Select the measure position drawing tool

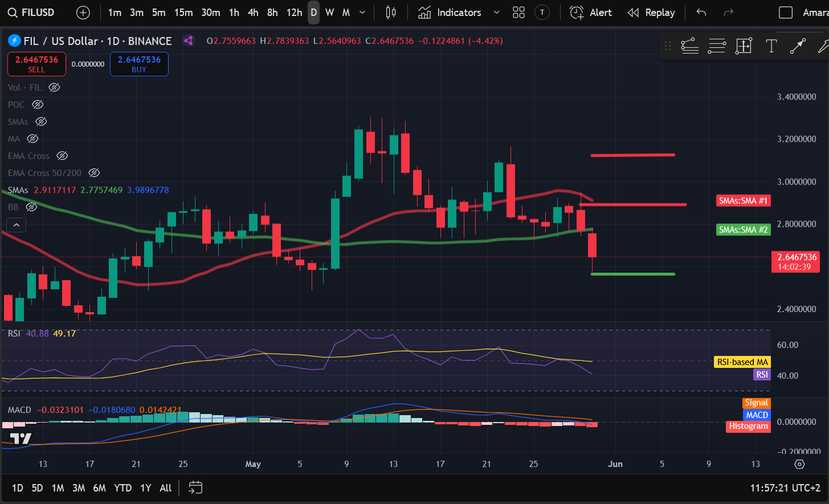pos(744,46)
